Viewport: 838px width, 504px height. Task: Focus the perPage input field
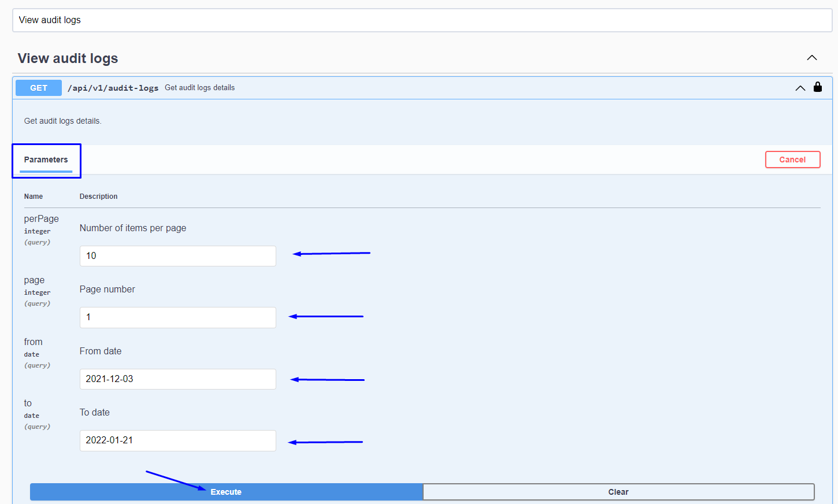click(177, 256)
